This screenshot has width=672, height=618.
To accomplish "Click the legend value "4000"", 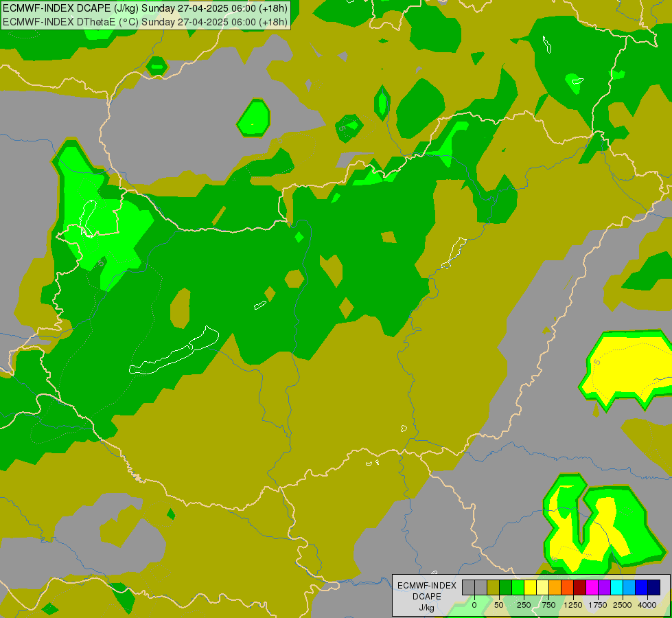I will click(x=647, y=605).
